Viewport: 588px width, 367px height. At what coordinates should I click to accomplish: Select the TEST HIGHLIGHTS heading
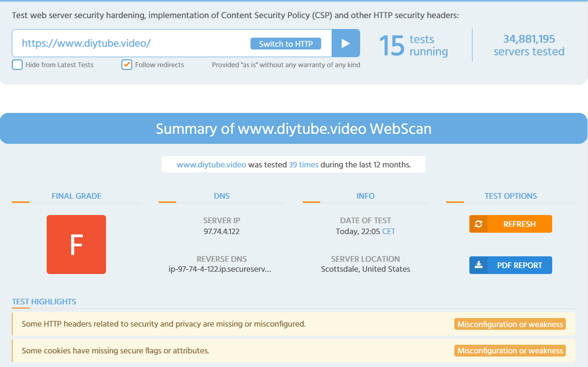coord(44,302)
